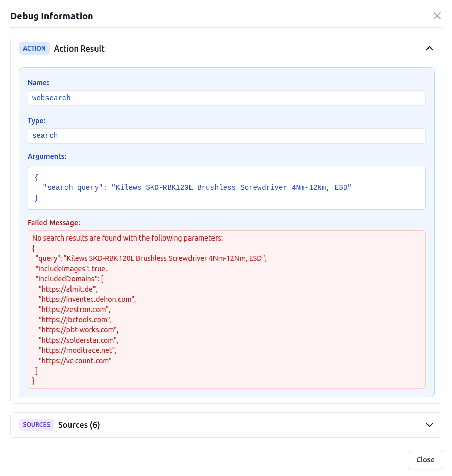Click the SOURCES badge label
The image size is (452, 476).
point(36,424)
